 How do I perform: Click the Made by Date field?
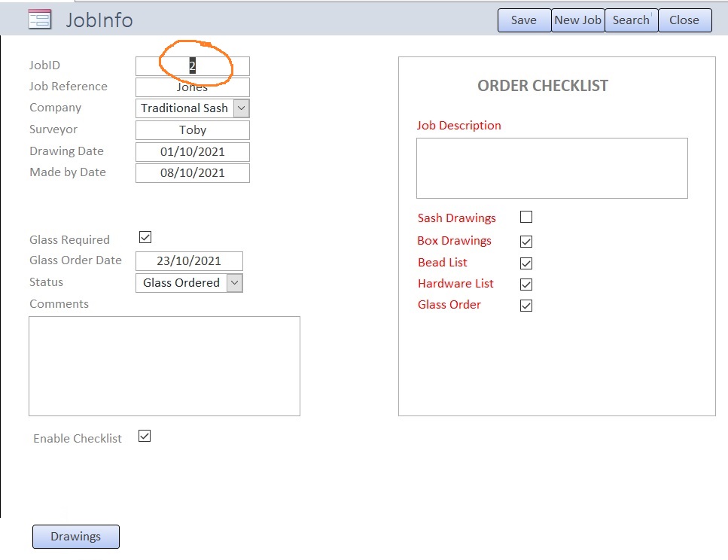[x=193, y=172]
